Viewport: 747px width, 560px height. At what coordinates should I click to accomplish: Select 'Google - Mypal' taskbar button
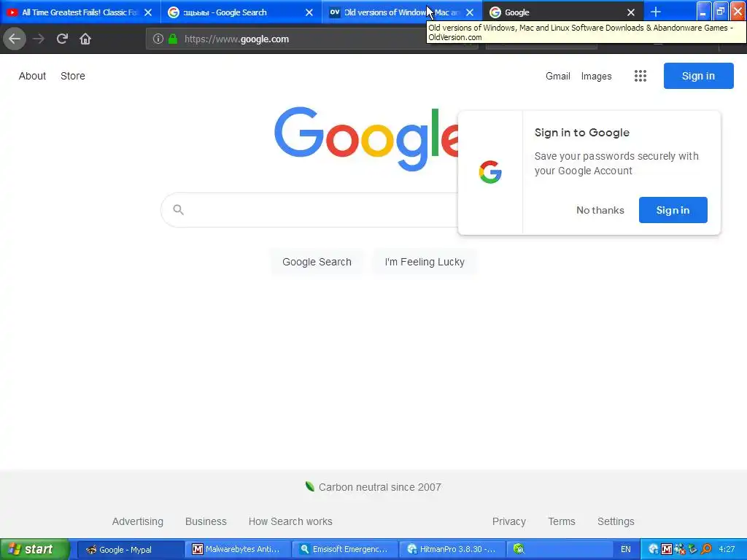(131, 550)
